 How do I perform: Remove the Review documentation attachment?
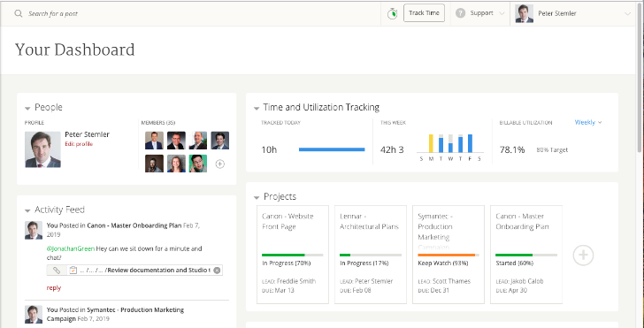click(217, 271)
